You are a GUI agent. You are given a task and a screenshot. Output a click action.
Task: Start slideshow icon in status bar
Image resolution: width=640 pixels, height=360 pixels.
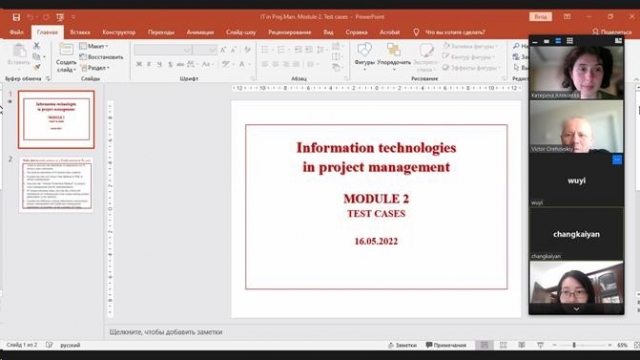click(540, 345)
